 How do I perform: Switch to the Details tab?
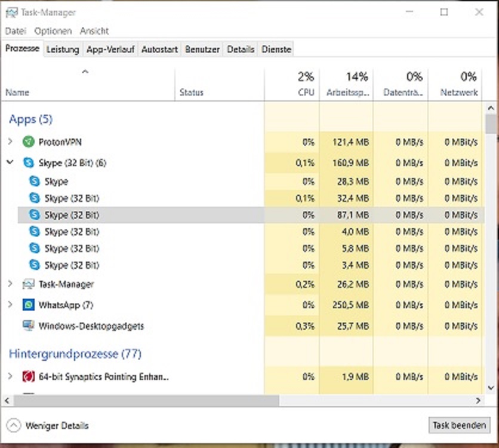pyautogui.click(x=241, y=50)
